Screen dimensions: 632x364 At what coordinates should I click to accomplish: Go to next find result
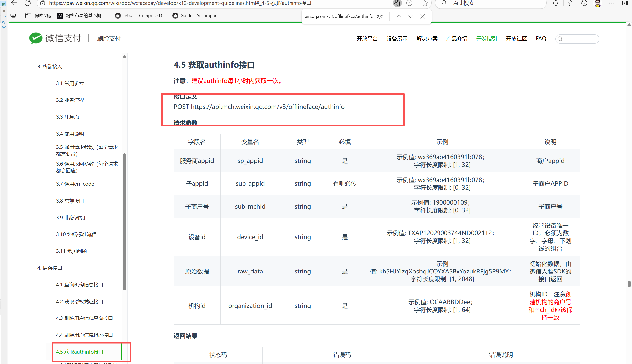[410, 16]
